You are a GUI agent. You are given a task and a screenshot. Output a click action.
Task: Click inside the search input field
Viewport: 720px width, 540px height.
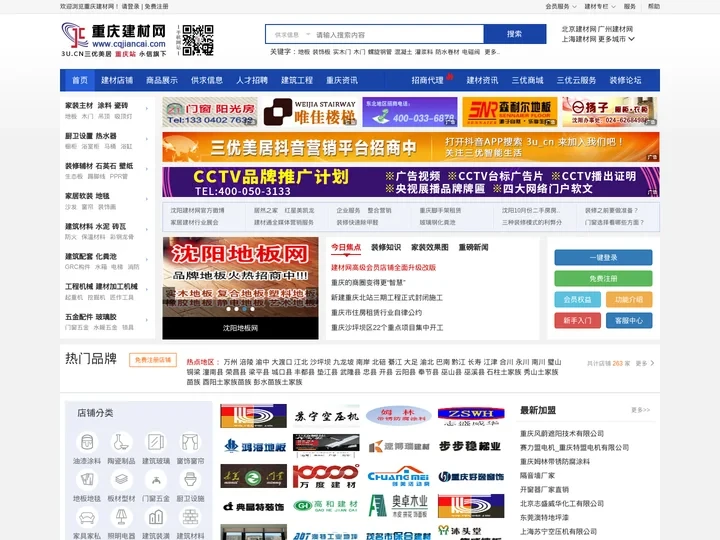pos(397,34)
